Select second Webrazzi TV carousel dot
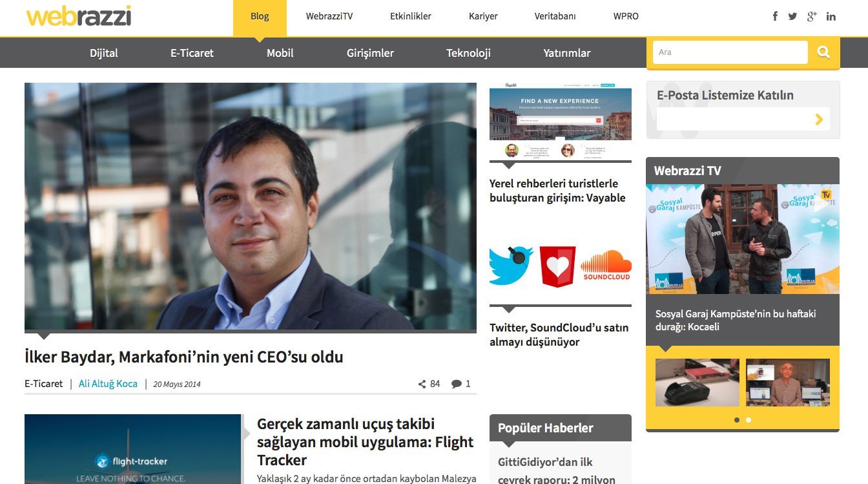 click(x=749, y=420)
